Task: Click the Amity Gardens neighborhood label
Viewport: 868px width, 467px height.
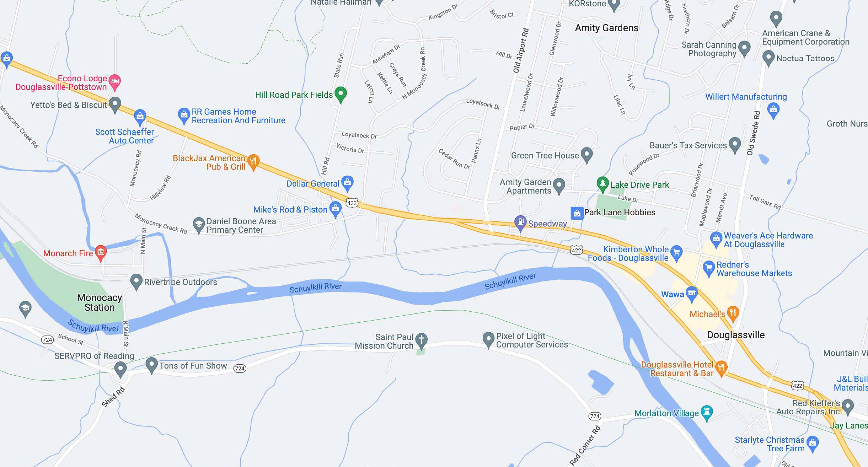Action: (x=606, y=28)
